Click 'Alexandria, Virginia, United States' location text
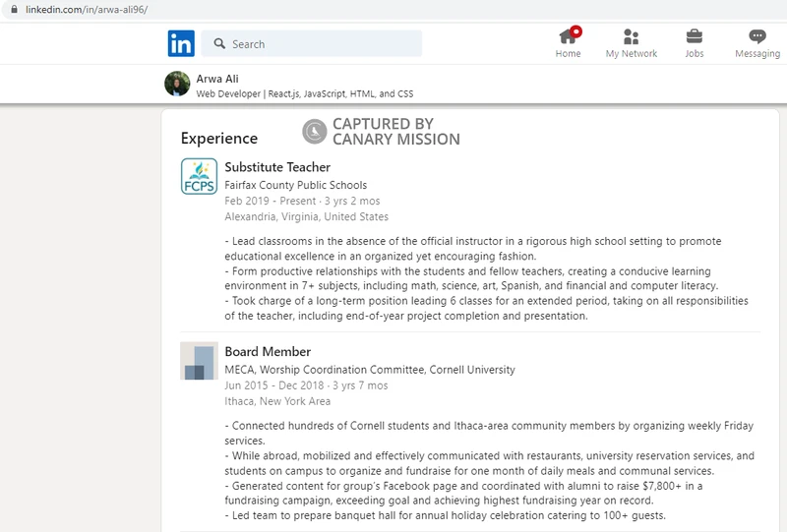 (307, 216)
